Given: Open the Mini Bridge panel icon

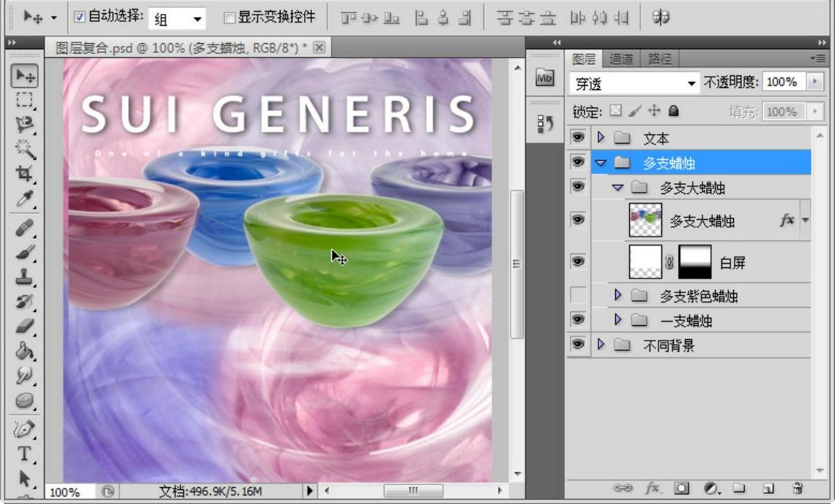Looking at the screenshot, I should click(x=545, y=78).
